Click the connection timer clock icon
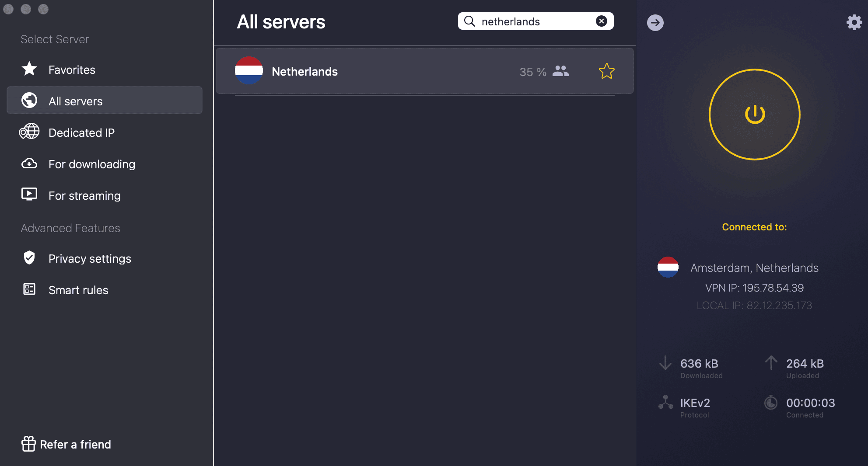 coord(771,402)
